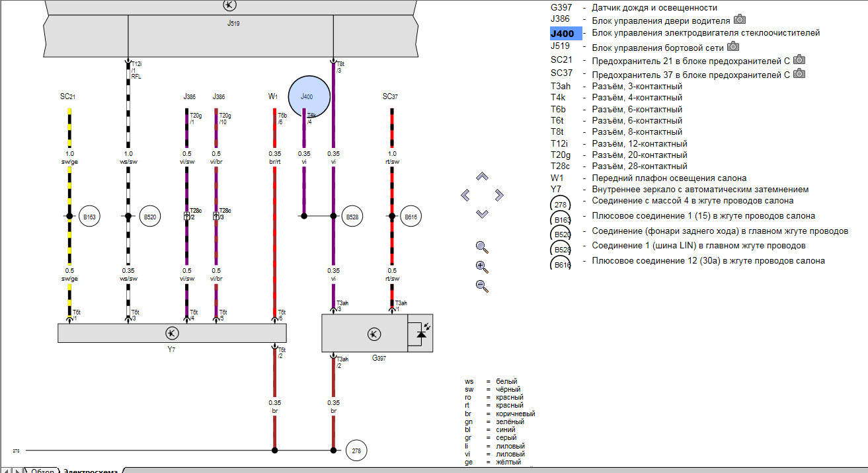Select the Y7 mirror component block

[x=171, y=333]
